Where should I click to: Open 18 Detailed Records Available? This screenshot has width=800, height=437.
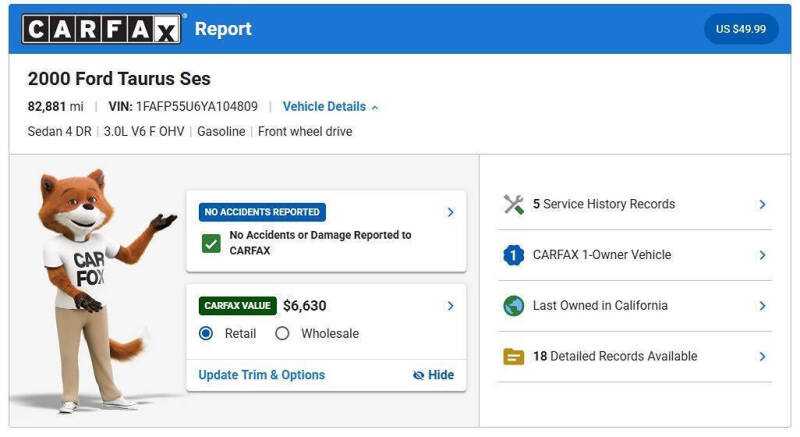635,356
